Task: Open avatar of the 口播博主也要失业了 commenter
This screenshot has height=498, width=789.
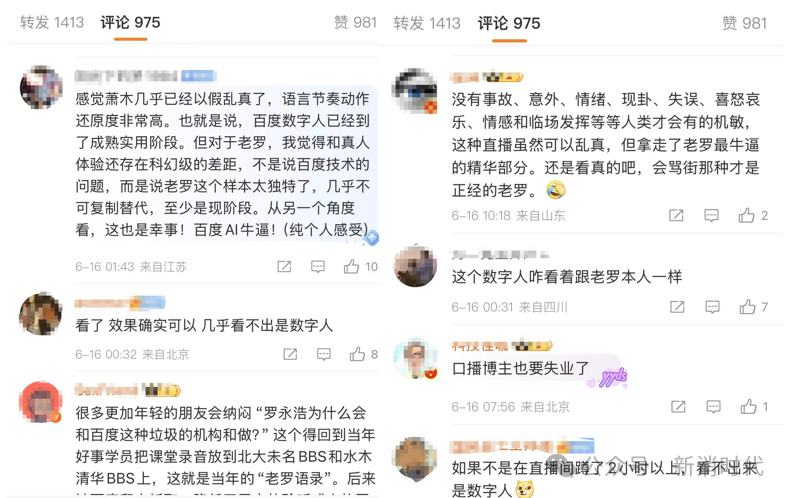Action: point(415,358)
